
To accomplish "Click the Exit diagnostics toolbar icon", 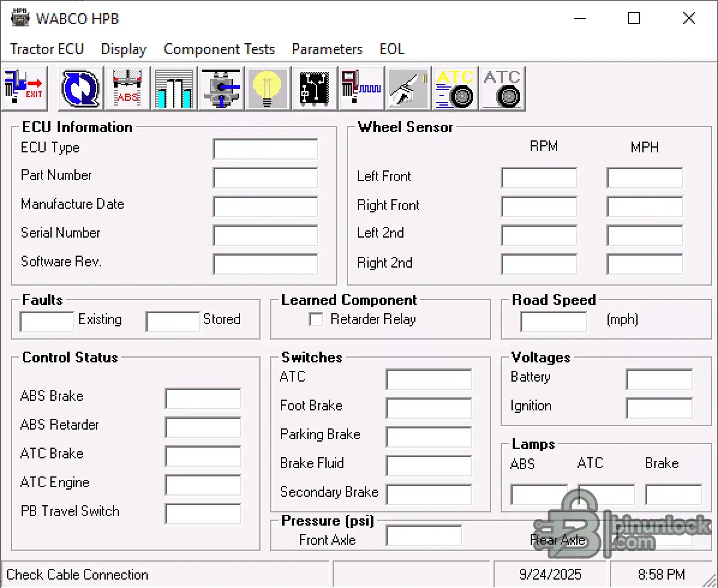I will (x=25, y=88).
